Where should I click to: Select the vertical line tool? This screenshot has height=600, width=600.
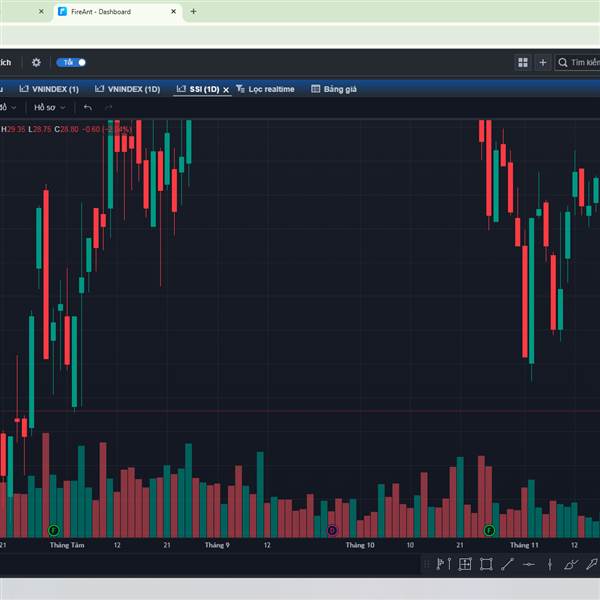coord(550,564)
